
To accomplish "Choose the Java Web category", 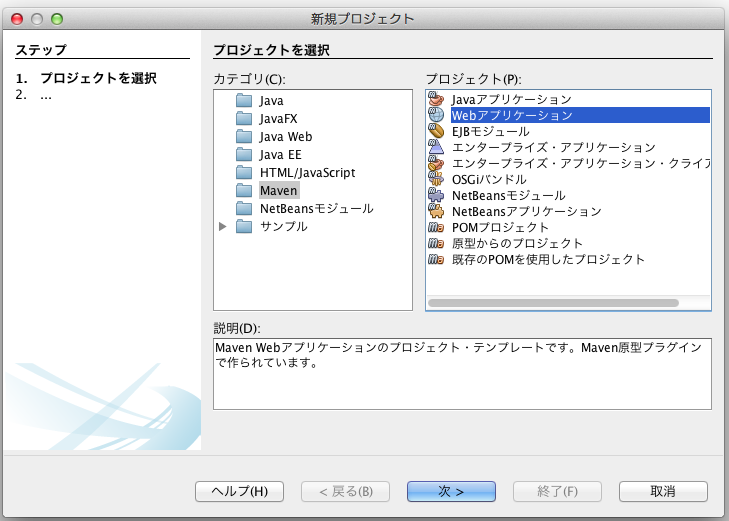I will coord(285,137).
